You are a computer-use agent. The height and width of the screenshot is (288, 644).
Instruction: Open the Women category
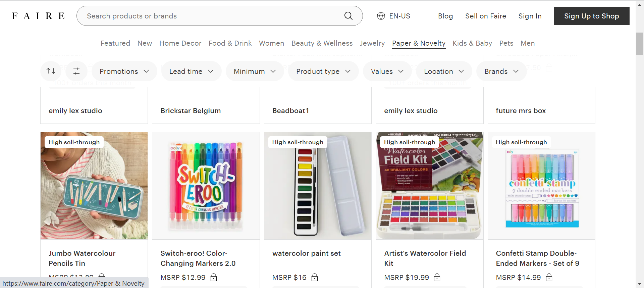tap(271, 43)
